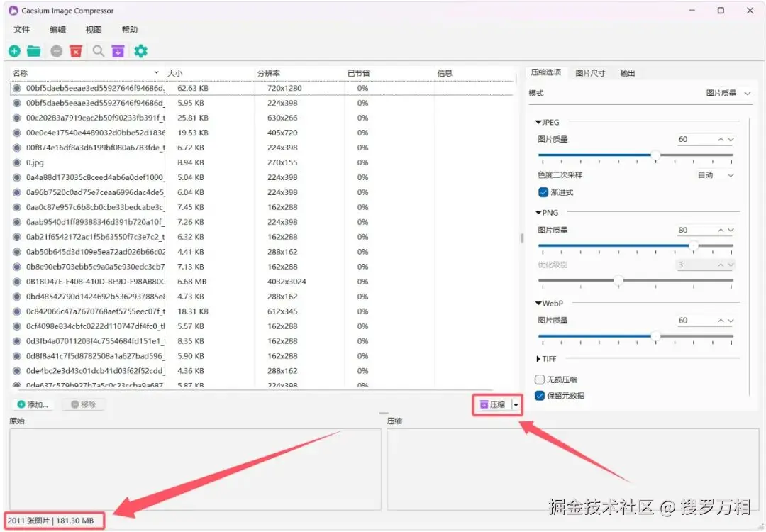Click the PNG quality value field showing 80
The width and height of the screenshot is (766, 532).
point(696,230)
